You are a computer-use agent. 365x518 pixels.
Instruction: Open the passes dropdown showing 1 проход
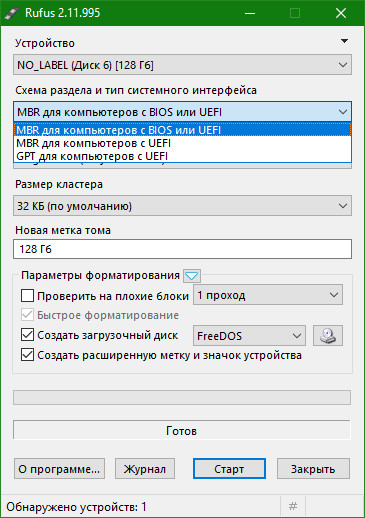tap(268, 295)
